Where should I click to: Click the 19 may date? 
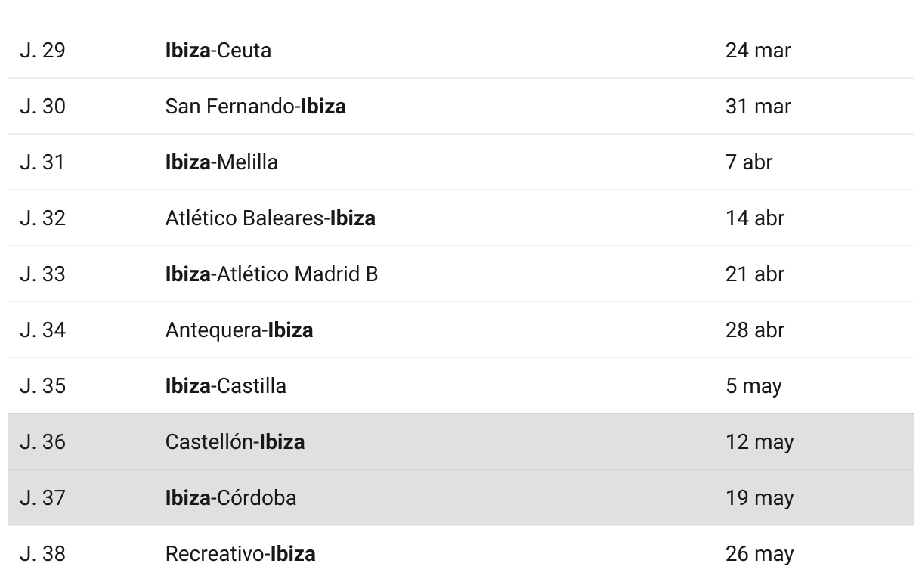point(760,497)
